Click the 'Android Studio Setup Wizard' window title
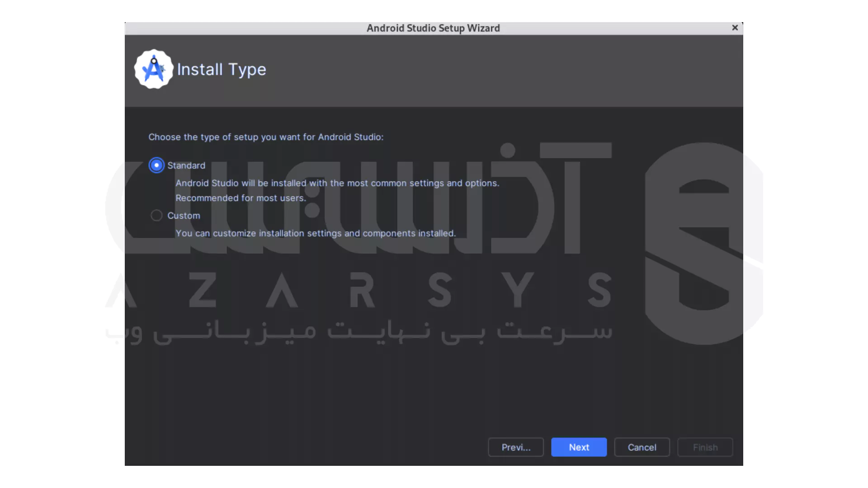The image size is (868, 488). coord(433,28)
